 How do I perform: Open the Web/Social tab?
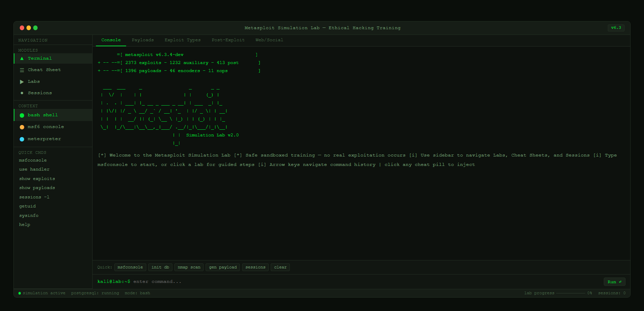269,40
